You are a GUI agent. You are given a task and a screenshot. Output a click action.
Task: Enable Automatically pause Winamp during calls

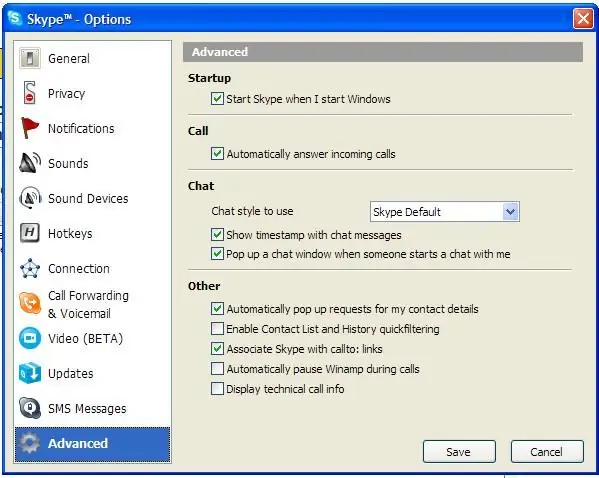tap(217, 368)
